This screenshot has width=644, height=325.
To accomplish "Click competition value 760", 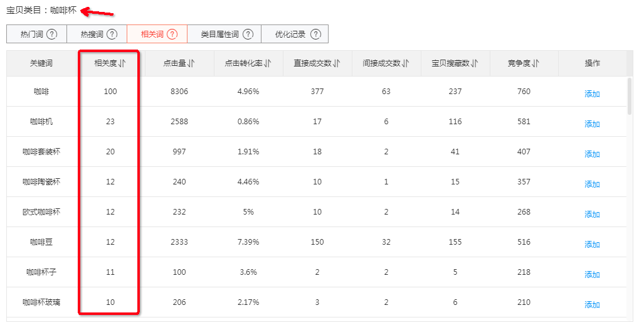I will click(x=524, y=92).
